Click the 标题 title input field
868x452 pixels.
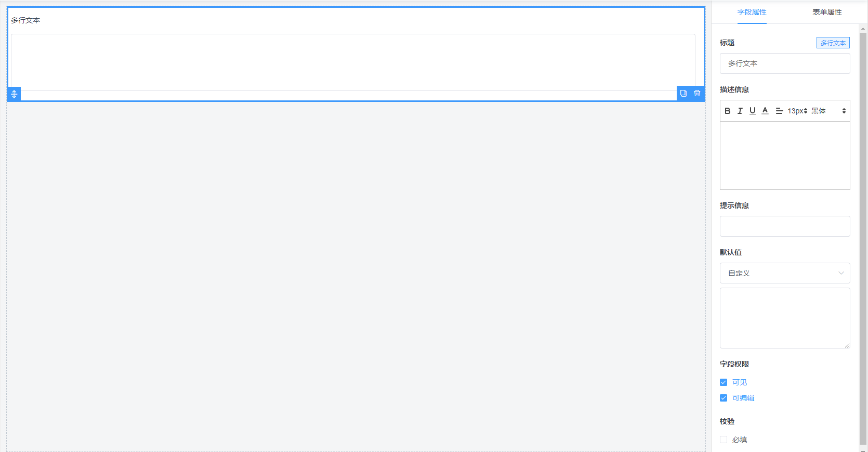(x=785, y=63)
